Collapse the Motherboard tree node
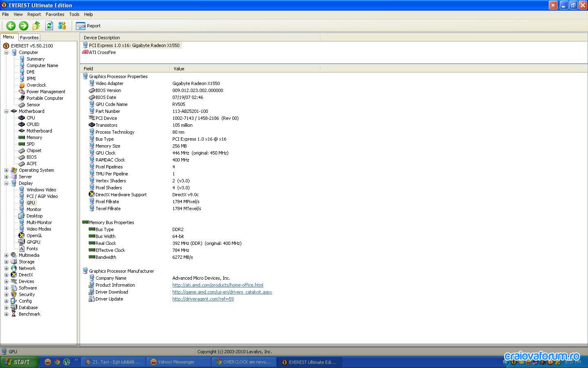This screenshot has height=368, width=588. coord(6,111)
